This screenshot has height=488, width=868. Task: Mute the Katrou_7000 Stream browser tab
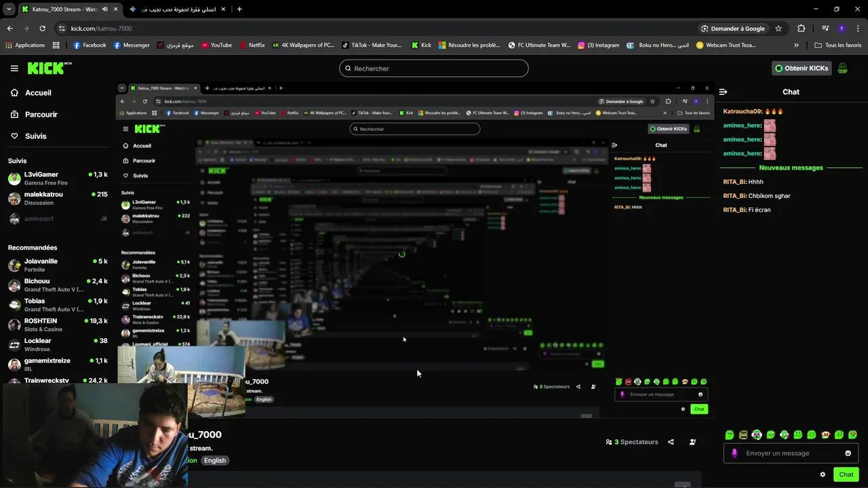104,9
